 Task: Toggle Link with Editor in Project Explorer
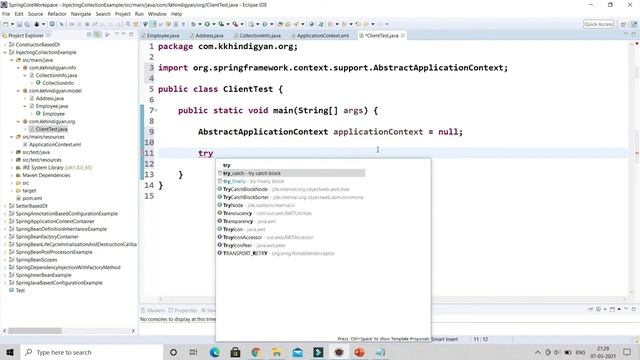97,35
